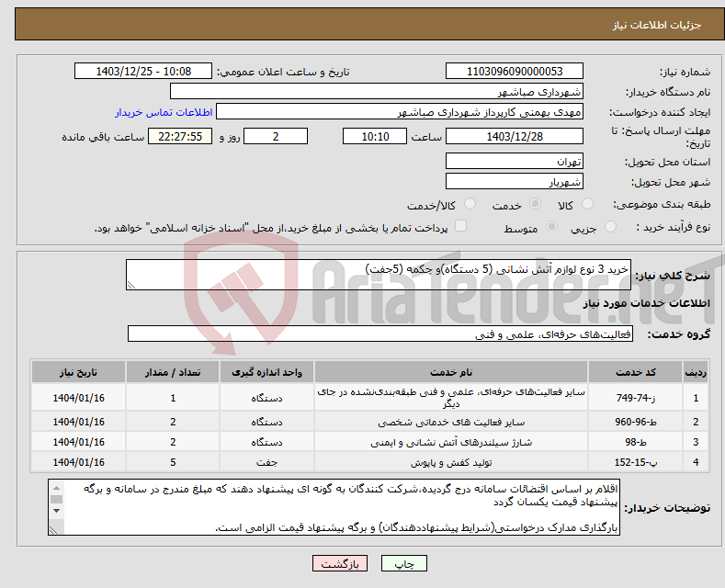This screenshot has height=588, width=725.
Task: Click the بازگشت button
Action: tap(340, 563)
